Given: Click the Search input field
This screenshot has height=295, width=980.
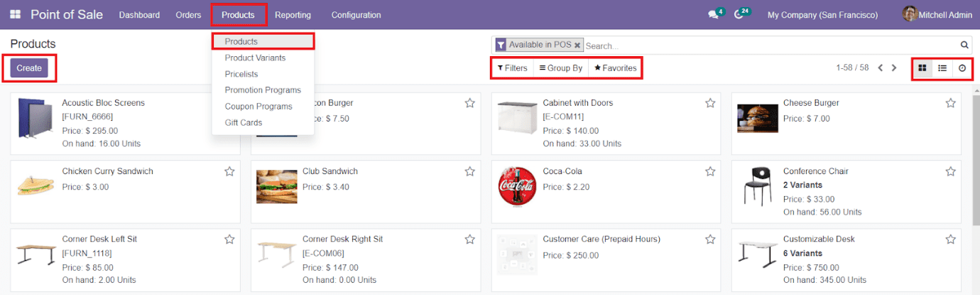Looking at the screenshot, I should click(x=771, y=45).
